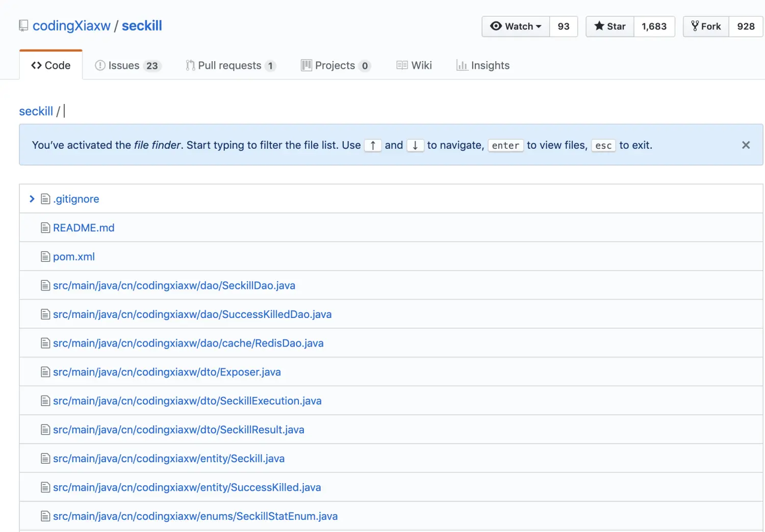765x532 pixels.
Task: Click file icon beside Exposer.java
Action: coord(45,372)
